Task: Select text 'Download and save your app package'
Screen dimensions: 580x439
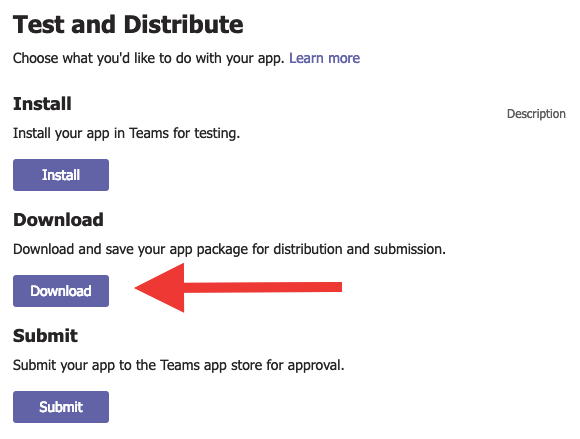Action: point(131,249)
